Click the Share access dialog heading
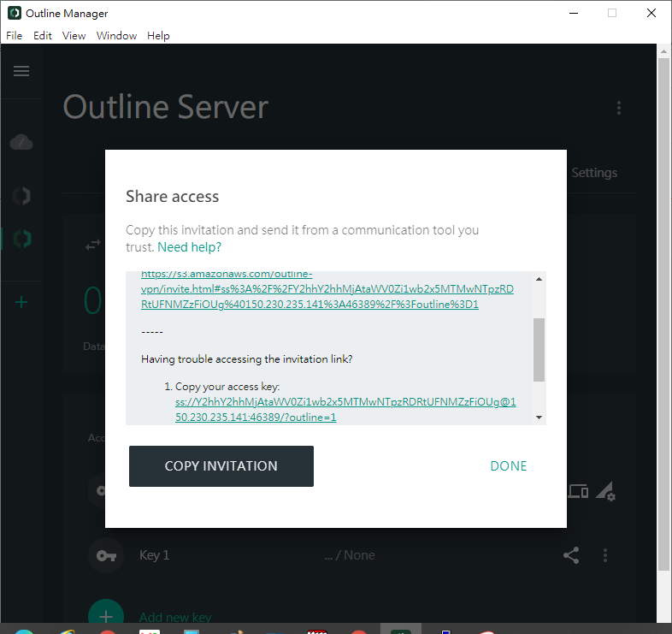 (x=173, y=196)
